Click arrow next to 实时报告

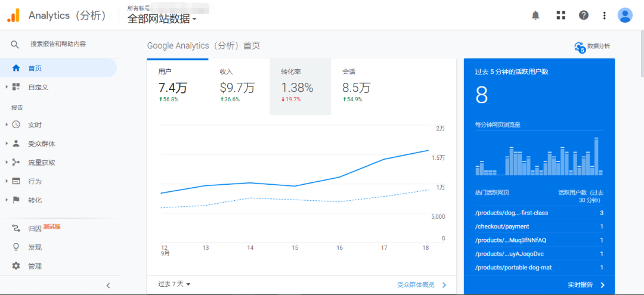tap(602, 285)
